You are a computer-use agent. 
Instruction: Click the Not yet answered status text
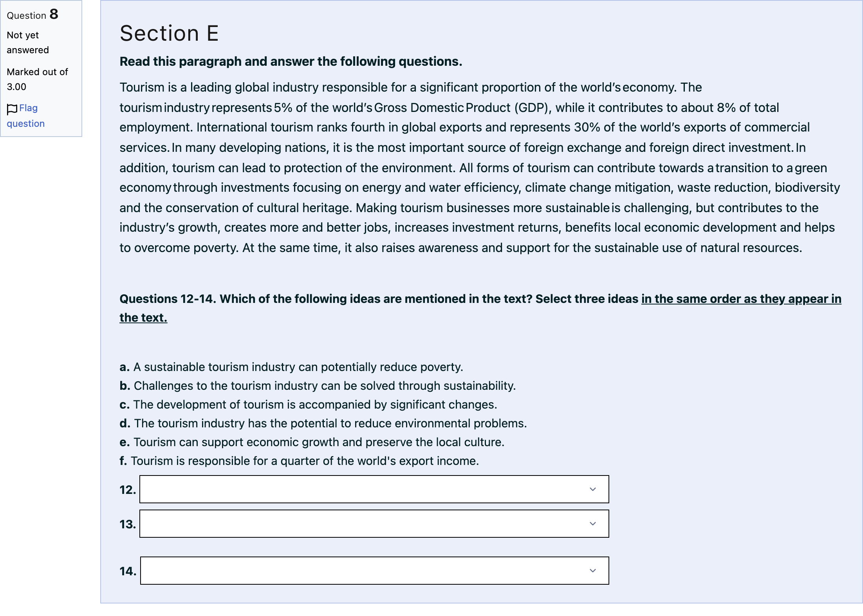28,42
